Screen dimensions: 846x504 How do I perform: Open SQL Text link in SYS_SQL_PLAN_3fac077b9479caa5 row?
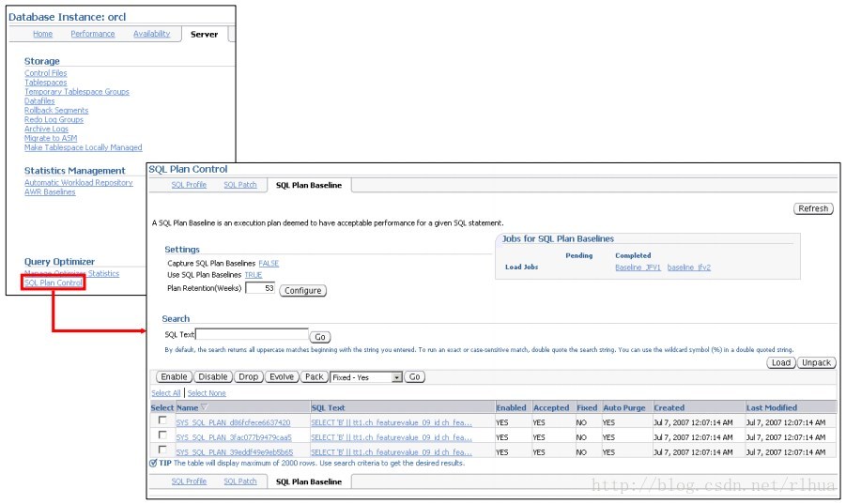tap(392, 437)
